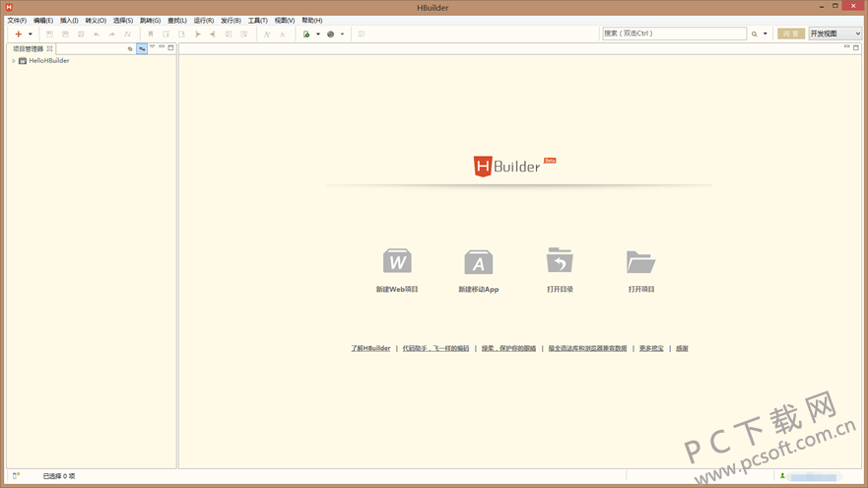
Task: Open the 插入(I) menu
Action: pos(69,21)
